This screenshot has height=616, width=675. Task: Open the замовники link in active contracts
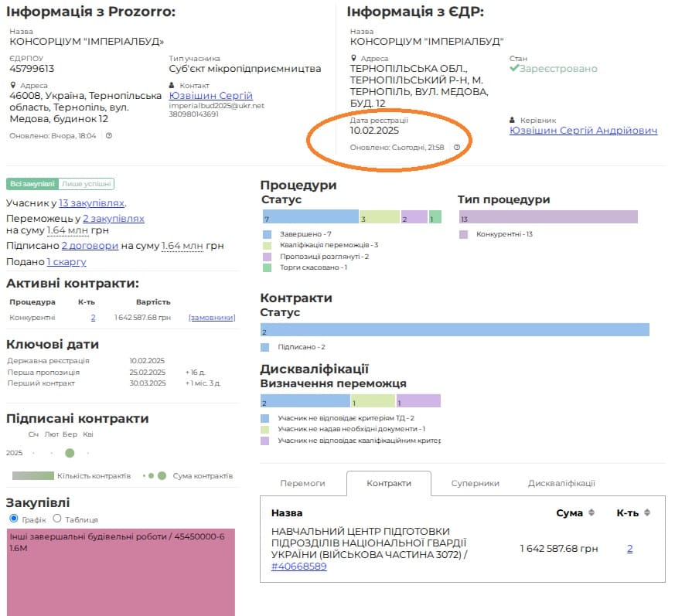tap(212, 318)
